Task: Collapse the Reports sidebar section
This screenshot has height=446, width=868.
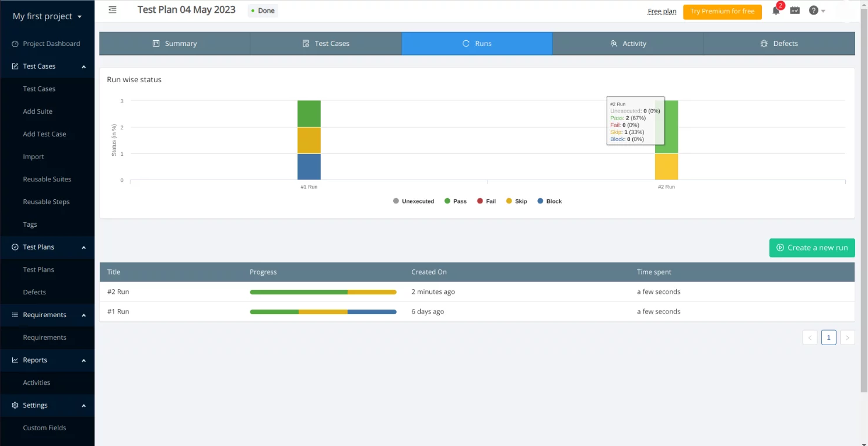Action: point(83,360)
